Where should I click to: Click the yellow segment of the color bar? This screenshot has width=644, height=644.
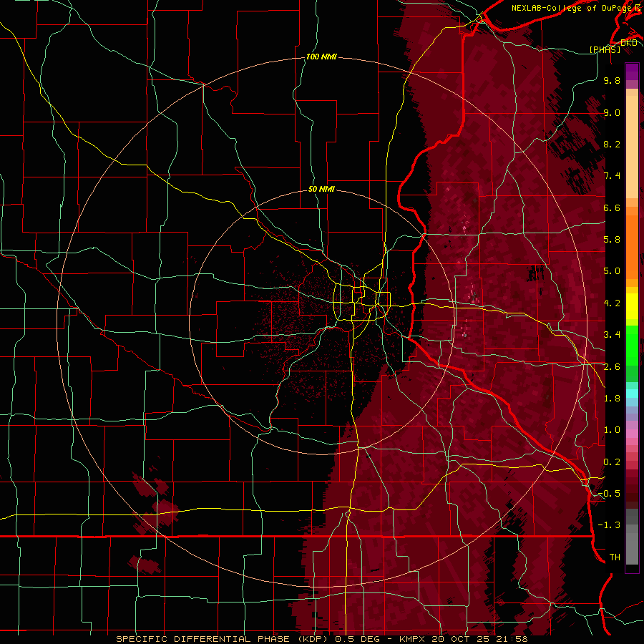(x=632, y=306)
